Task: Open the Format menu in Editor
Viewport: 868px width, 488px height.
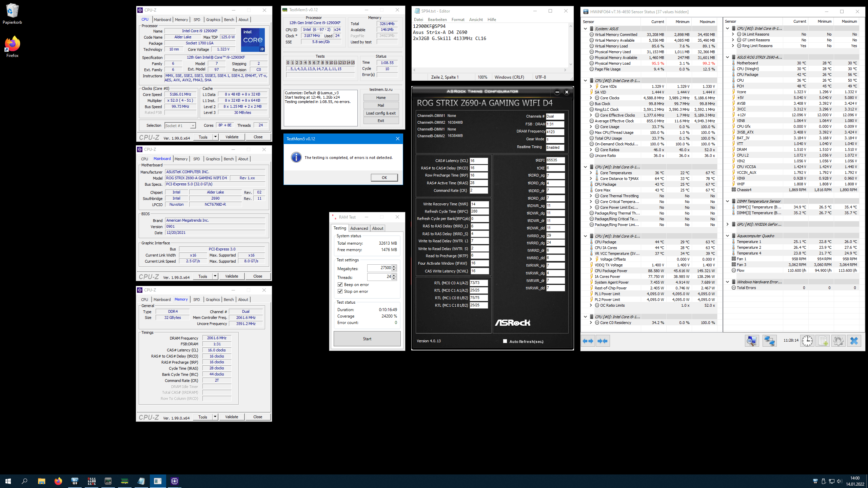Action: pos(458,20)
